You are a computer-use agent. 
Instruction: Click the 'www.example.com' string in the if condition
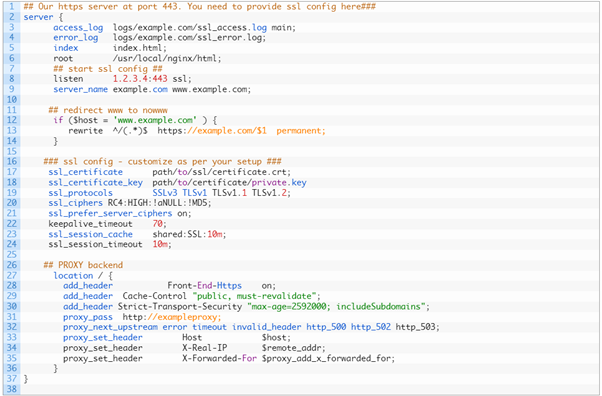tap(155, 120)
